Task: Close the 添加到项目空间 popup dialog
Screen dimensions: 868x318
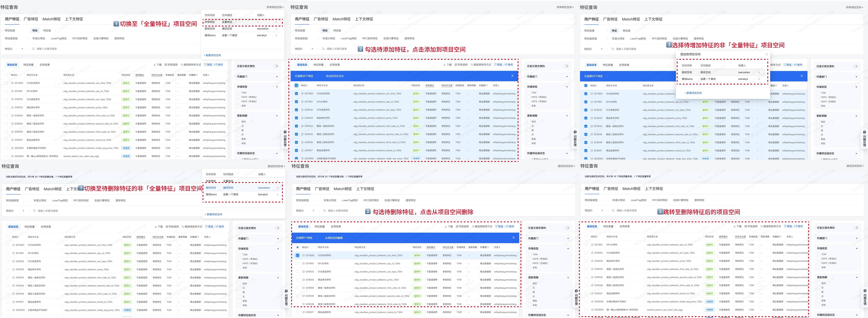Action: pyautogui.click(x=767, y=54)
